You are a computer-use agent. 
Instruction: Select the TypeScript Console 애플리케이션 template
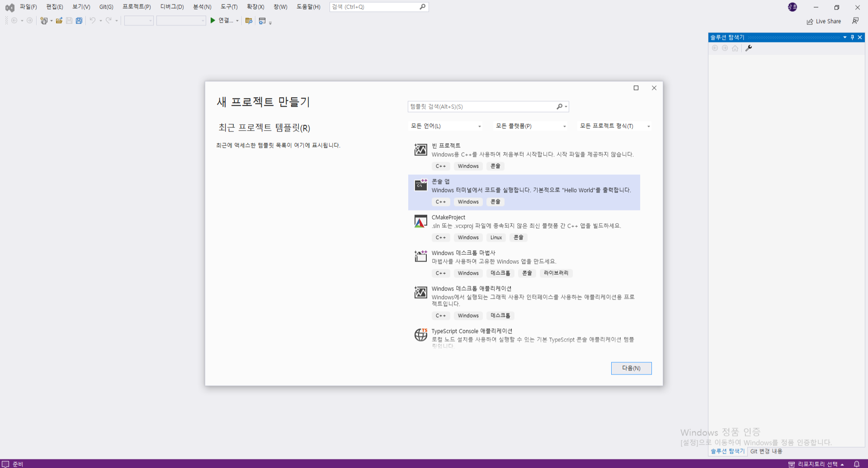pos(524,337)
